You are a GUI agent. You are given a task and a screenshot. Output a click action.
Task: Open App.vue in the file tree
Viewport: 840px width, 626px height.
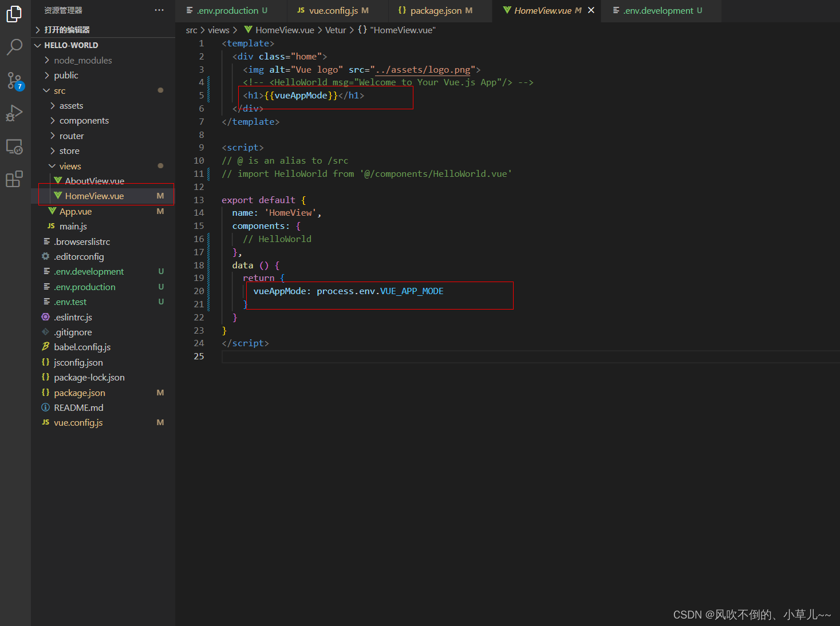coord(103,212)
